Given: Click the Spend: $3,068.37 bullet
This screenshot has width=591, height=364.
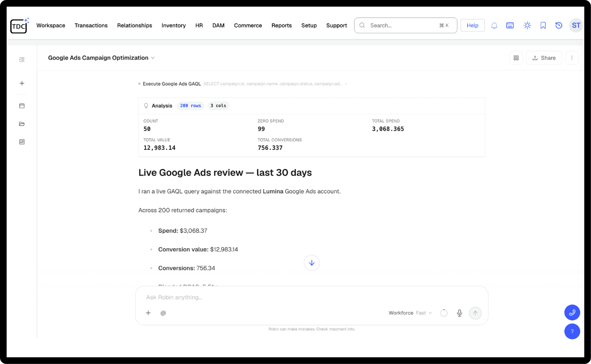Looking at the screenshot, I should pos(183,231).
